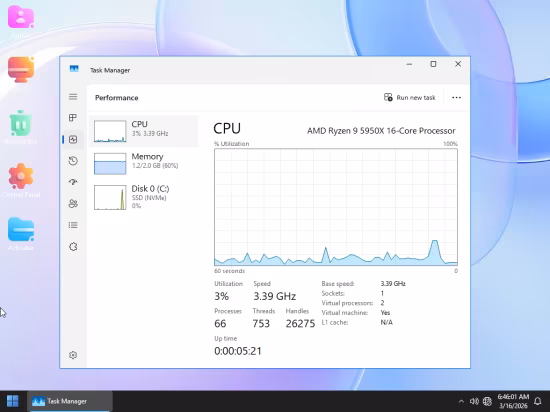Screen dimensions: 550x412
Task: Click the Sockets label
Action: [333, 293]
